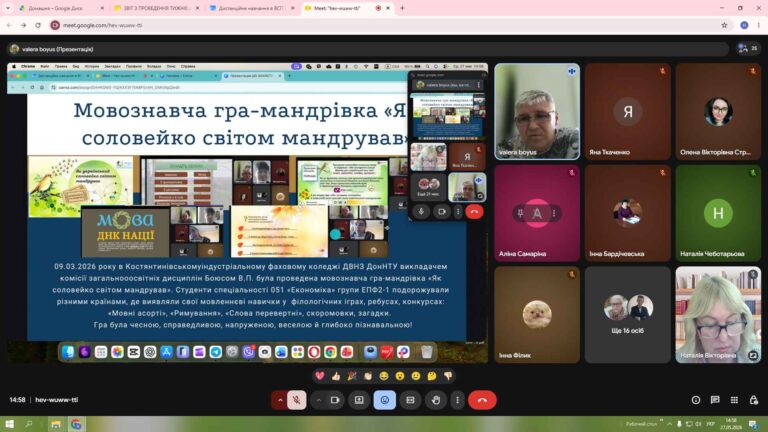Raise hand in the meeting
Image resolution: width=768 pixels, height=432 pixels.
pos(436,400)
